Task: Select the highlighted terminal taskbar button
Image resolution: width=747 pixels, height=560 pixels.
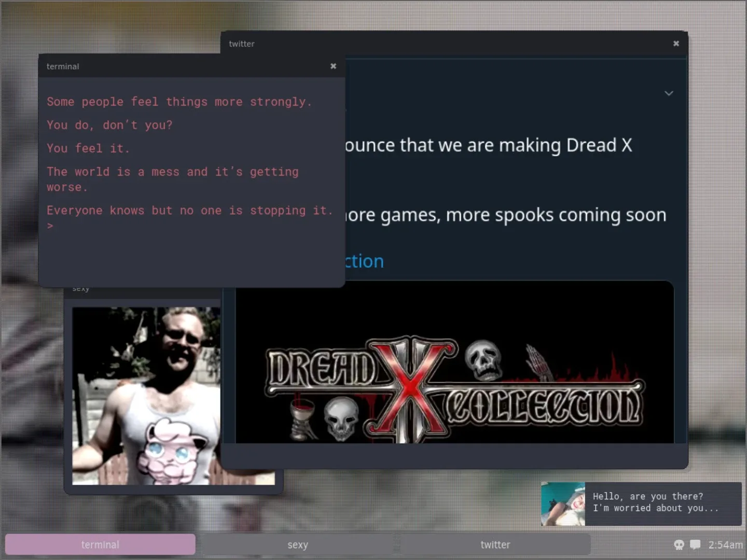Action: [100, 544]
